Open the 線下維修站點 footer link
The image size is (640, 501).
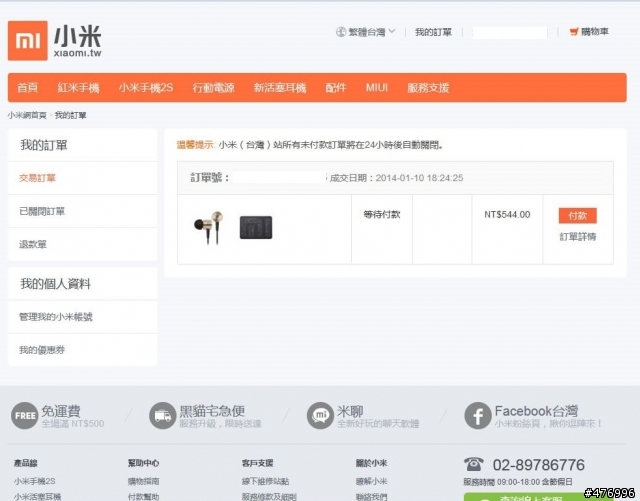265,481
